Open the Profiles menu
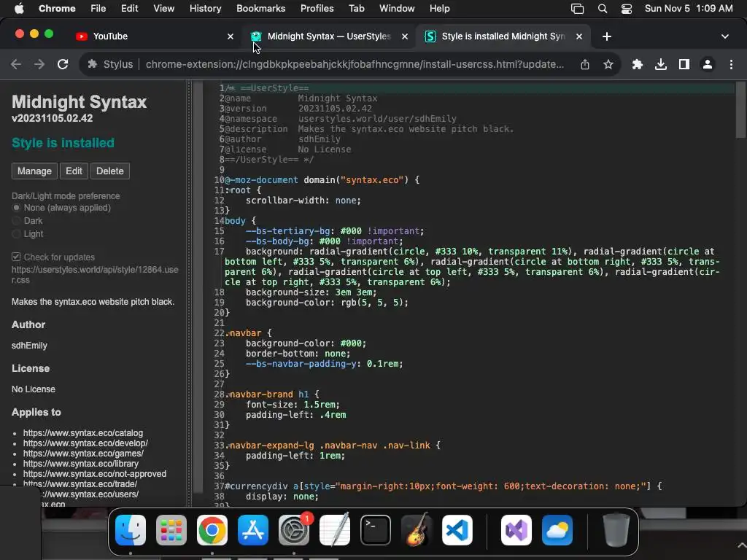747x560 pixels. point(317,9)
